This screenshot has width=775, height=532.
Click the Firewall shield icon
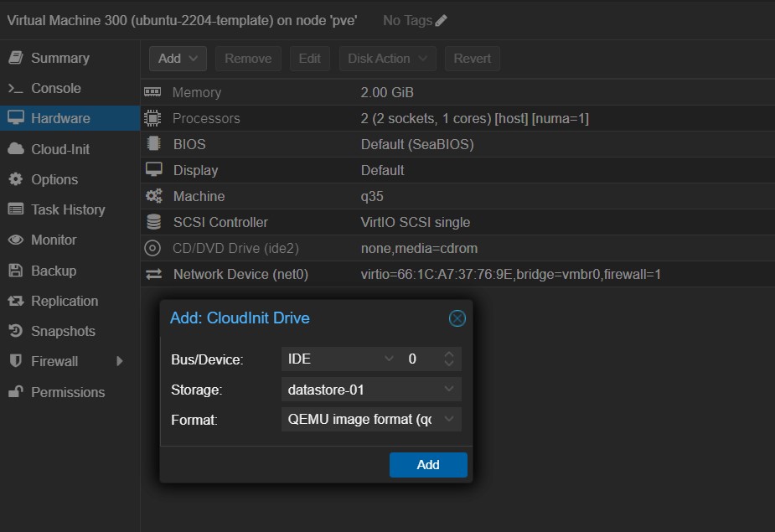click(x=15, y=361)
